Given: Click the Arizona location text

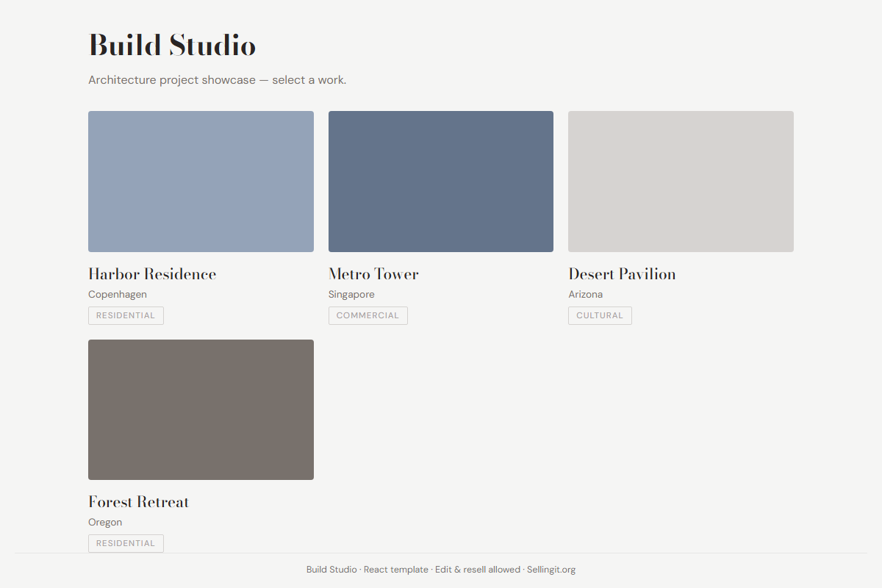Looking at the screenshot, I should [585, 295].
